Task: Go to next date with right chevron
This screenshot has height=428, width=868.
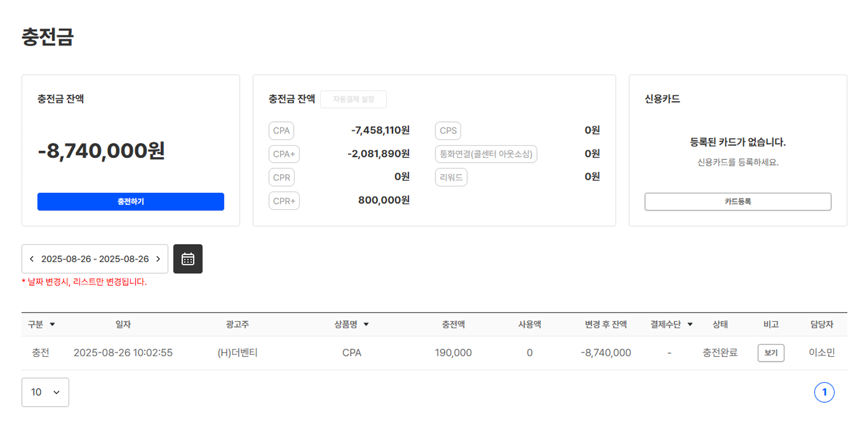Action: (x=158, y=259)
